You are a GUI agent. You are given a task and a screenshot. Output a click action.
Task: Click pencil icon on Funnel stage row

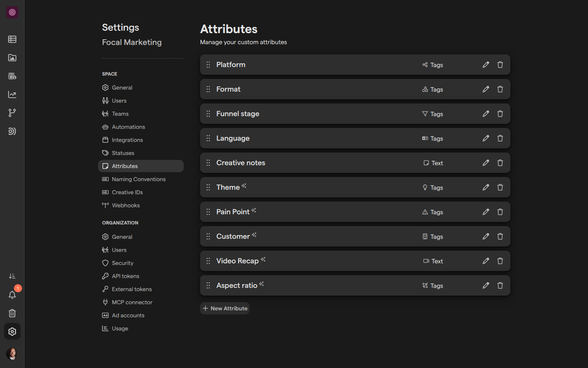(x=486, y=114)
